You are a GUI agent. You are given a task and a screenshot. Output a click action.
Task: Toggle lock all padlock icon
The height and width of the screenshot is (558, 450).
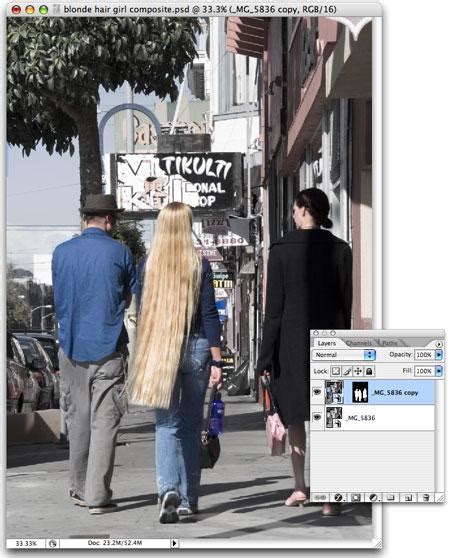pyautogui.click(x=369, y=371)
